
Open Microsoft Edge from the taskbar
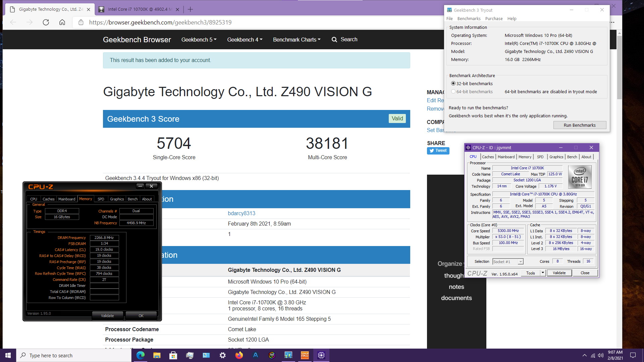click(141, 355)
